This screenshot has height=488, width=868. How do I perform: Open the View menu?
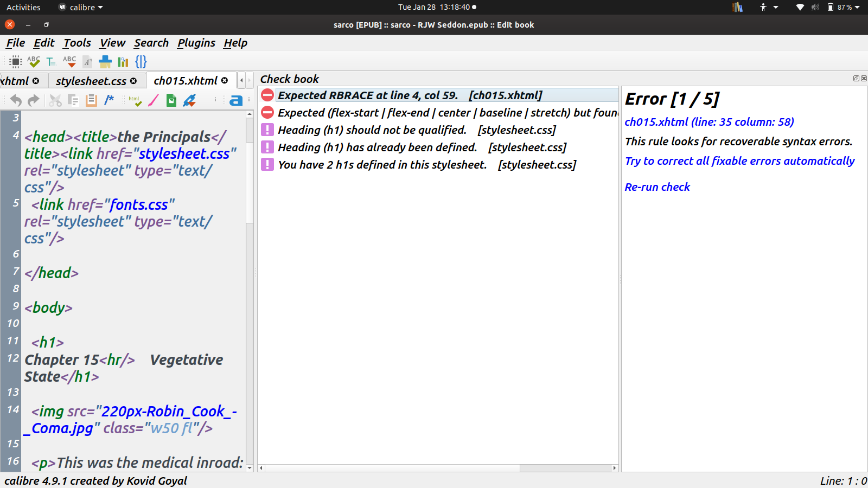point(112,43)
